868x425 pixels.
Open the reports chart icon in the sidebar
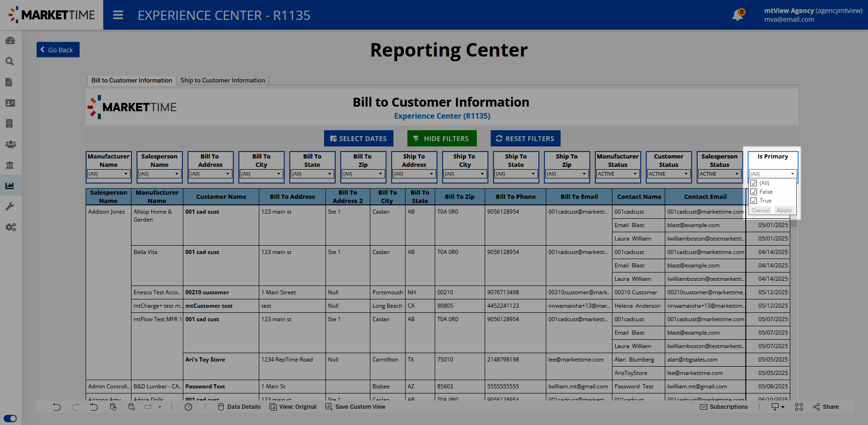(x=10, y=185)
